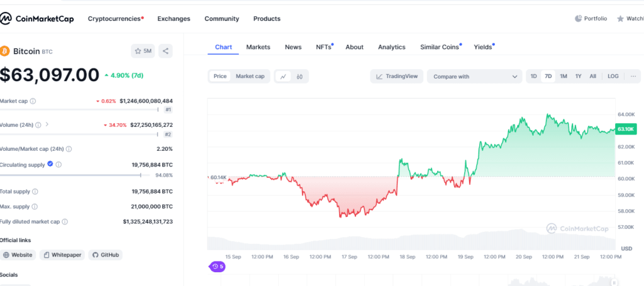Show Market cap info tooltip icon
Viewport: 644px width, 286px height.
[x=33, y=101]
